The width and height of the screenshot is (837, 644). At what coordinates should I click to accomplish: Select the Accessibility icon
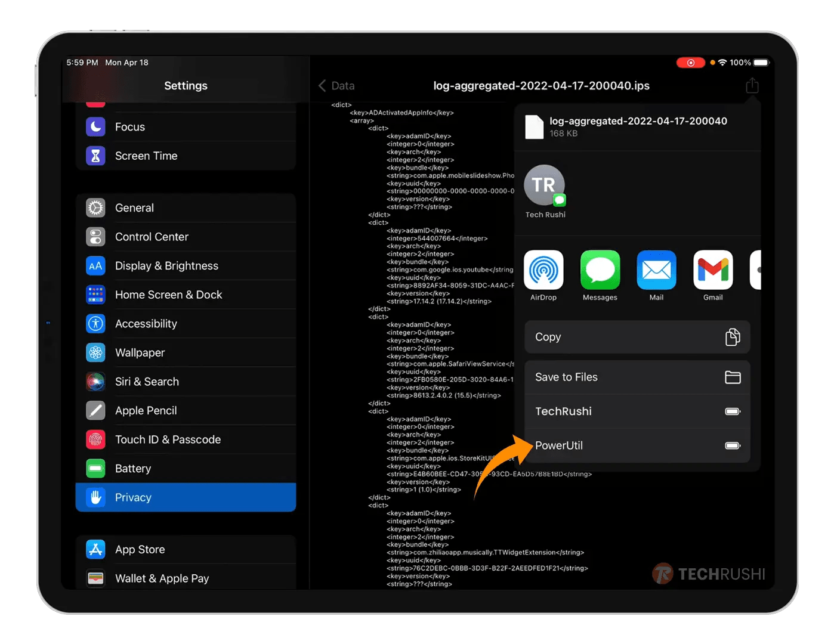(95, 323)
